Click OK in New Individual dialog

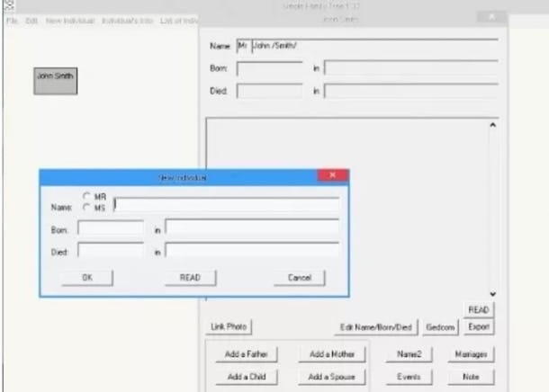[87, 278]
